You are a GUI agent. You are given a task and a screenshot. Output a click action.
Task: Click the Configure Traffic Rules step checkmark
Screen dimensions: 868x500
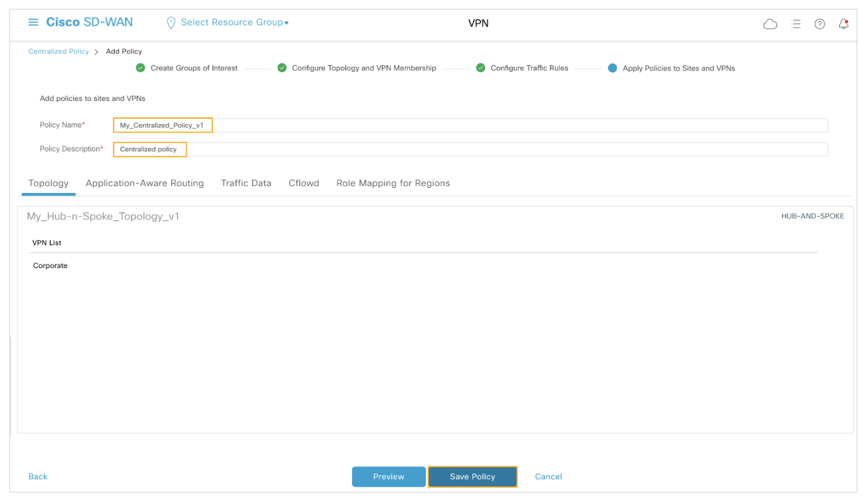[481, 68]
